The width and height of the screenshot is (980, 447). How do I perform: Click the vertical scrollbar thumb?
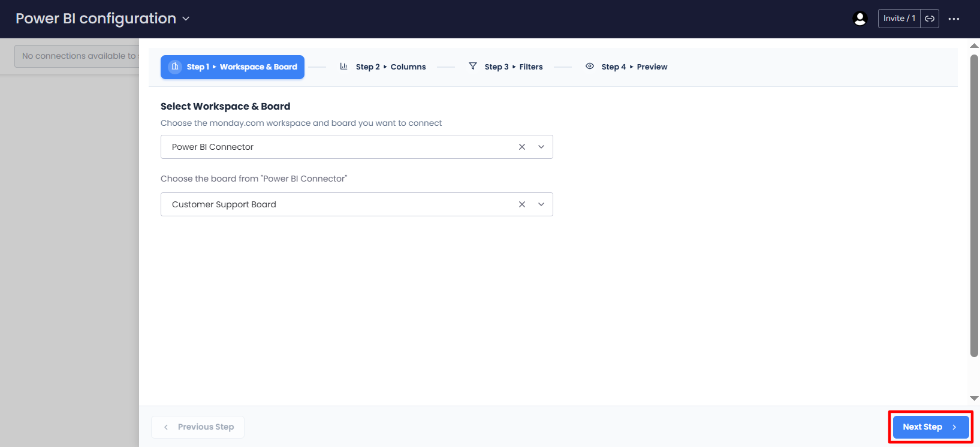pos(974,206)
